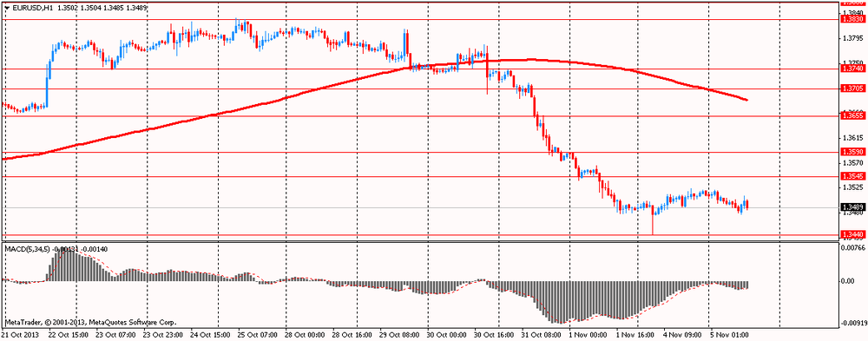Click the 0.00 MACD zero scale value
Screen dimensions: 868x341
[x=847, y=280]
